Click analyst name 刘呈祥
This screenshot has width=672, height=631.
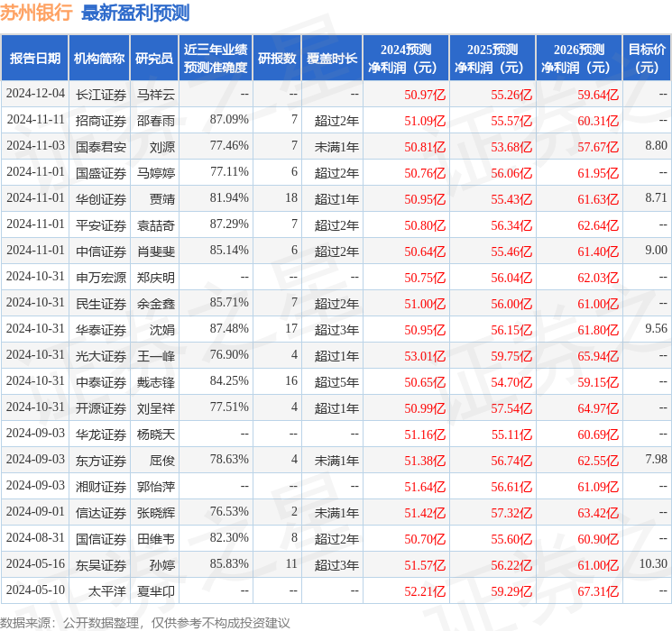point(155,408)
